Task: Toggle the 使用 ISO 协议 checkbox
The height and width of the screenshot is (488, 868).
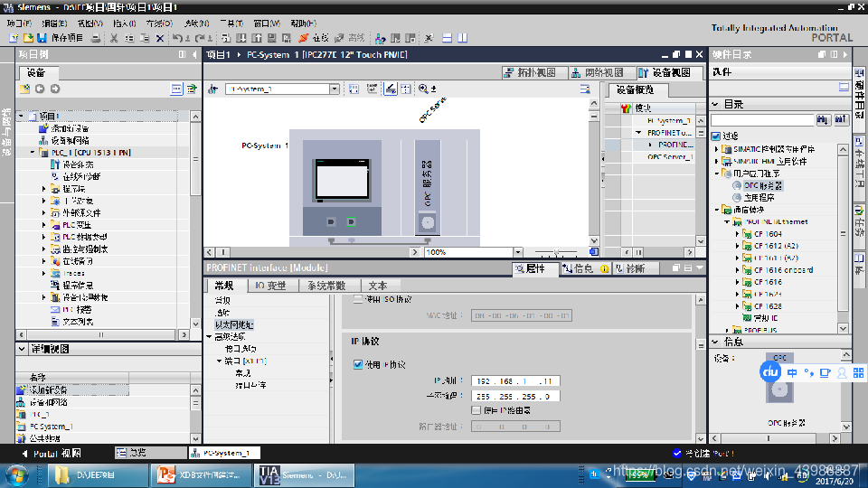Action: [x=358, y=299]
